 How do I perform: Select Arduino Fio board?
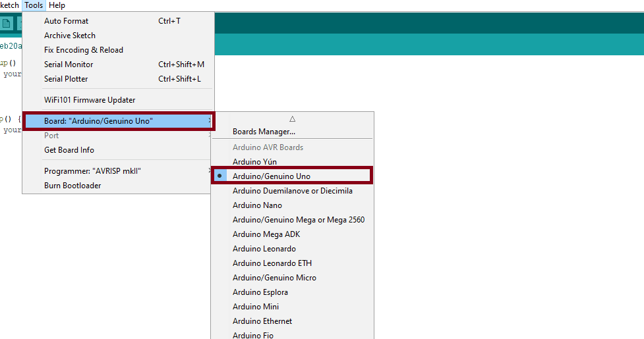[292, 335]
